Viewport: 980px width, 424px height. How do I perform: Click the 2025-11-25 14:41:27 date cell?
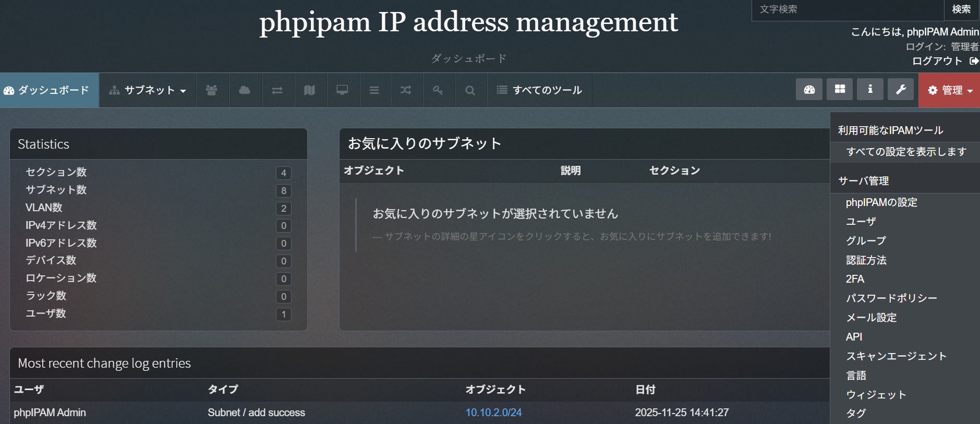[x=682, y=413]
